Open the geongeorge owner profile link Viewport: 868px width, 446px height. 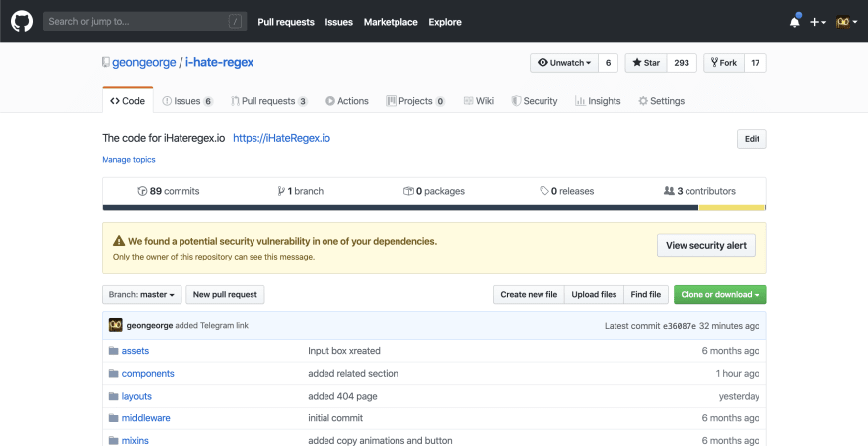coord(144,62)
